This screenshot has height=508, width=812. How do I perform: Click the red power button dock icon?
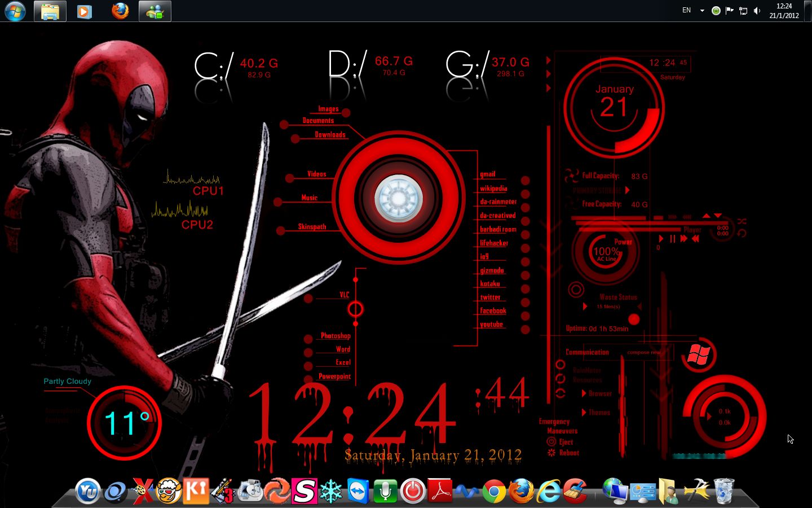(412, 491)
